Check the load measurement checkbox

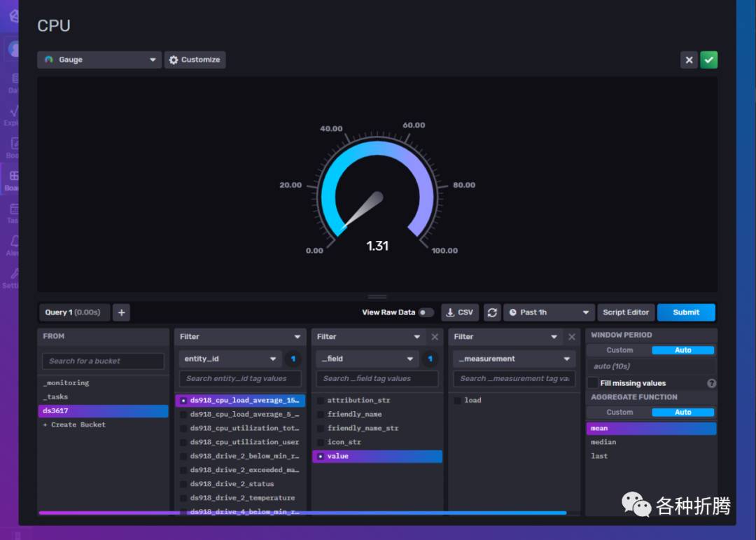click(x=458, y=401)
